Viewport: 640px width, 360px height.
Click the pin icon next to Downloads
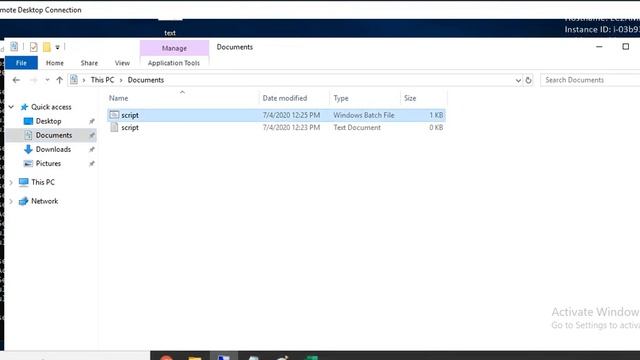[92, 149]
